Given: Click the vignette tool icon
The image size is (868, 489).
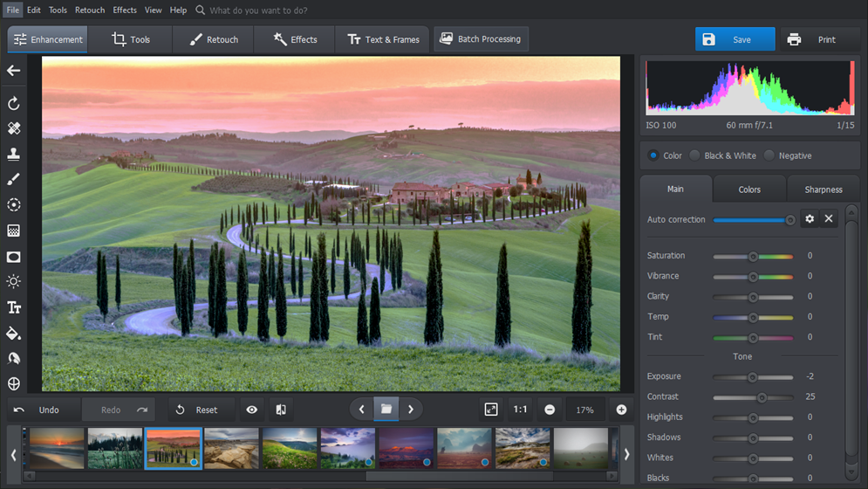Looking at the screenshot, I should pos(14,257).
